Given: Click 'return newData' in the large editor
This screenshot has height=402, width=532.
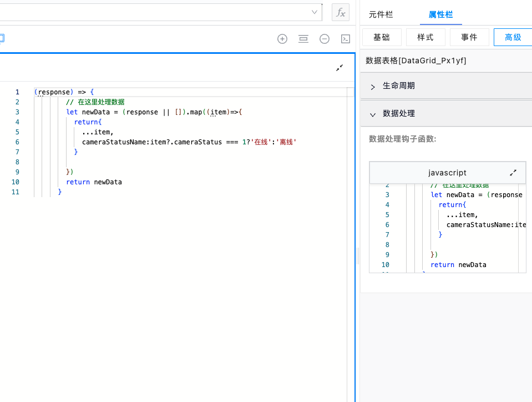Looking at the screenshot, I should 94,182.
